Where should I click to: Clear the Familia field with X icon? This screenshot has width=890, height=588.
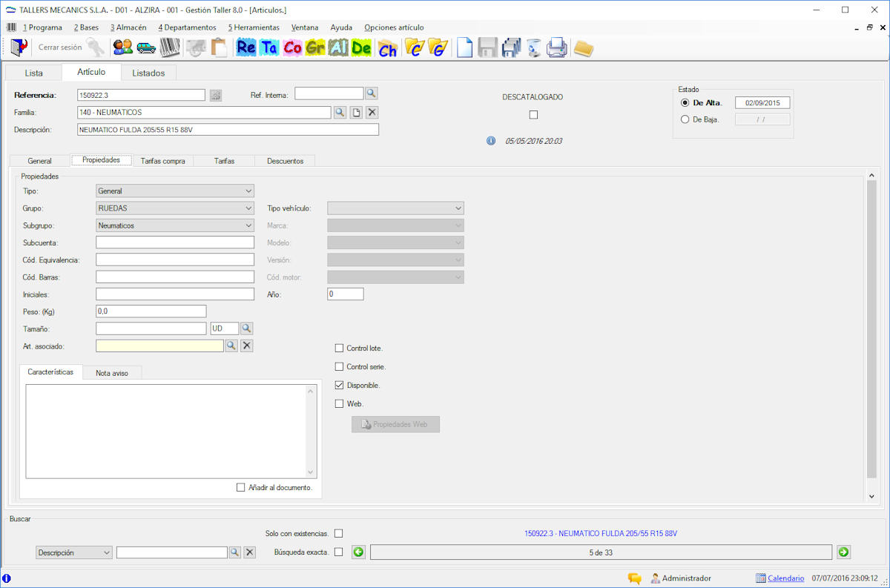[372, 112]
